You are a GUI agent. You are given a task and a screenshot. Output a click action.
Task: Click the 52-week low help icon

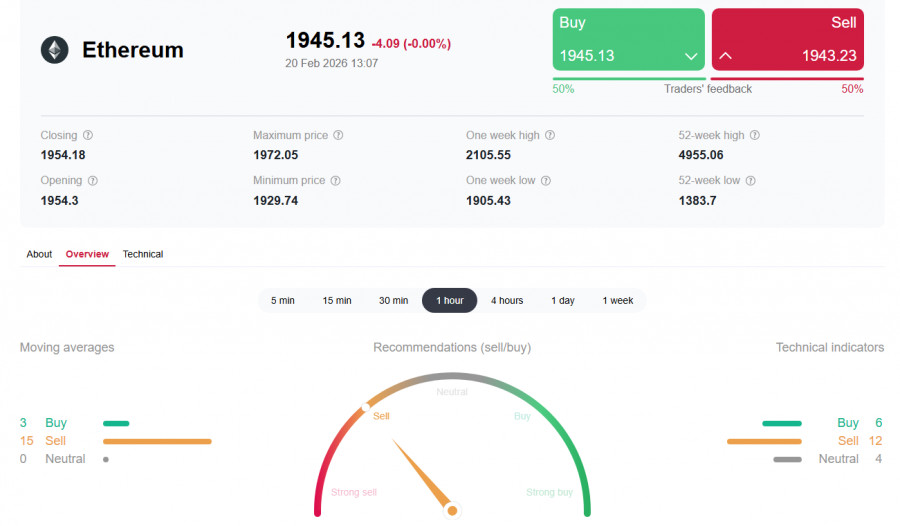pos(750,181)
